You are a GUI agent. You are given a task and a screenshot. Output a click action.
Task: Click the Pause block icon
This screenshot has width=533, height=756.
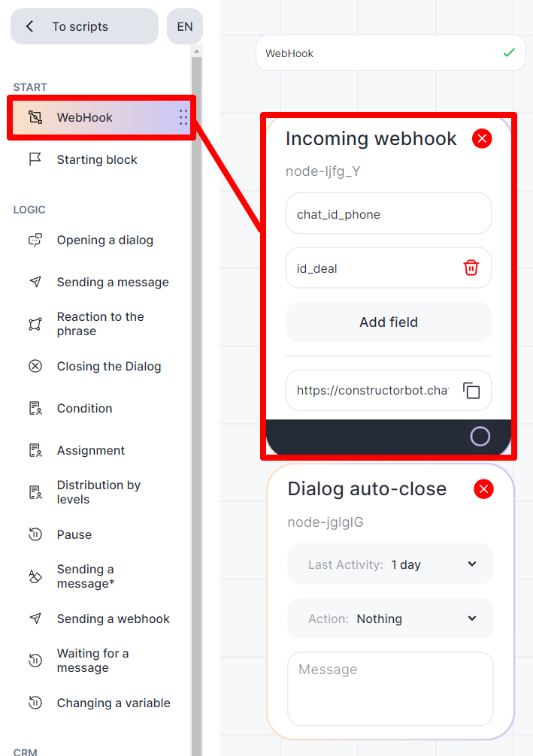pyautogui.click(x=35, y=535)
